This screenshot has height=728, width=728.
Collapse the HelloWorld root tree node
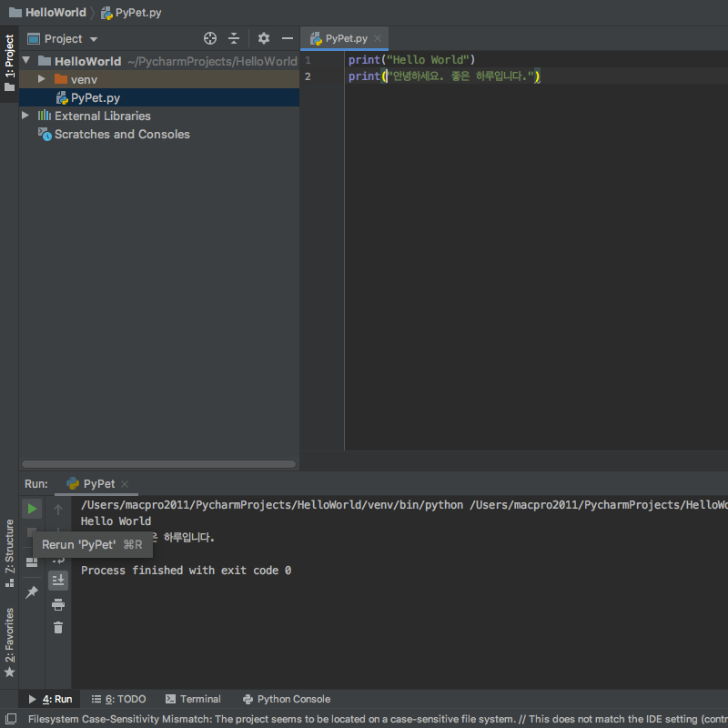(26, 60)
